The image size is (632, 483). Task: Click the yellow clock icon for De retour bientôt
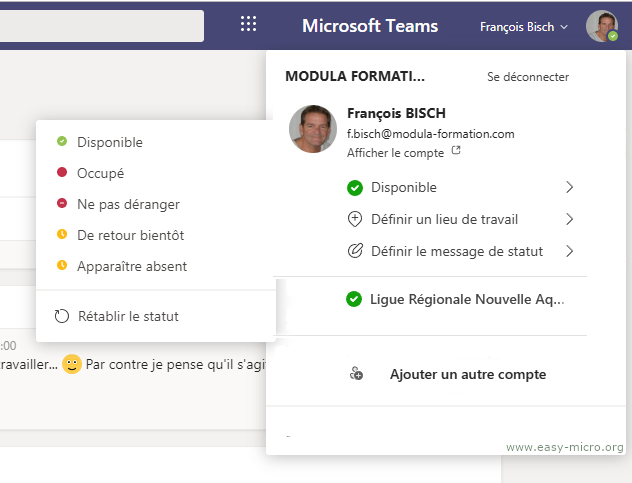[62, 234]
